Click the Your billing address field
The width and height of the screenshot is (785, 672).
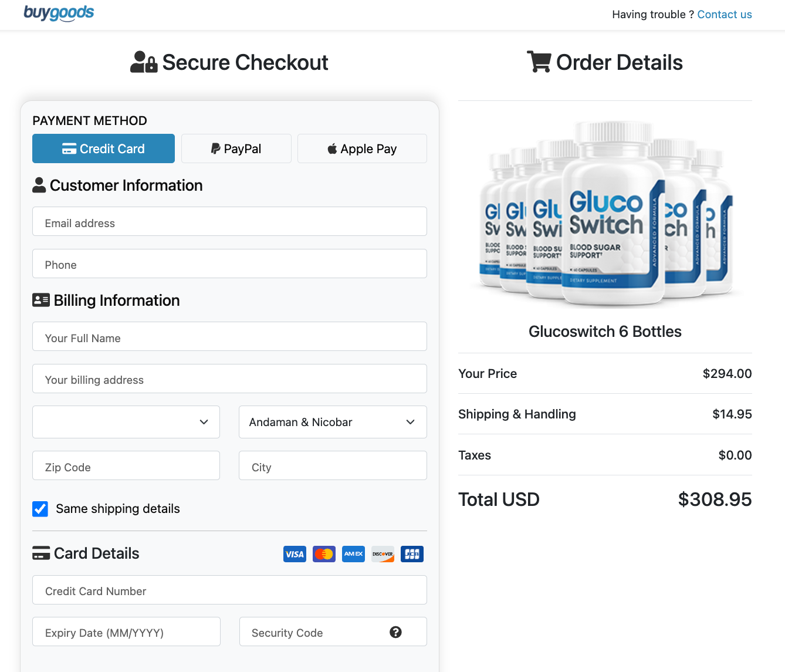pyautogui.click(x=229, y=379)
